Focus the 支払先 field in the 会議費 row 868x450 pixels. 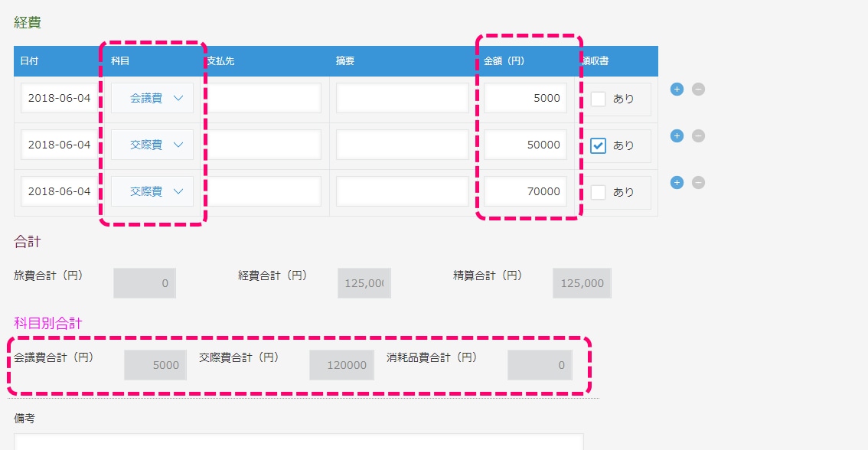point(264,98)
